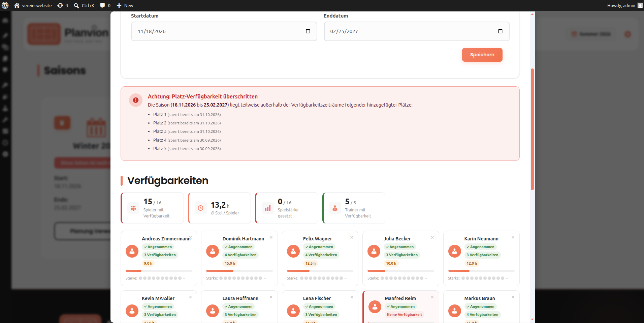The height and width of the screenshot is (323, 644).
Task: Set Dominik Hartmann's Stärke dot rating
Action: pyautogui.click(x=240, y=278)
